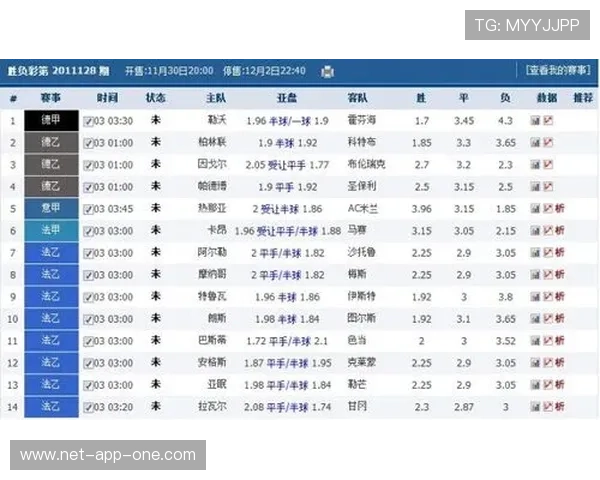Click 析 analysis icon for row 8 摩纳哥
The height and width of the screenshot is (480, 600).
coord(560,275)
